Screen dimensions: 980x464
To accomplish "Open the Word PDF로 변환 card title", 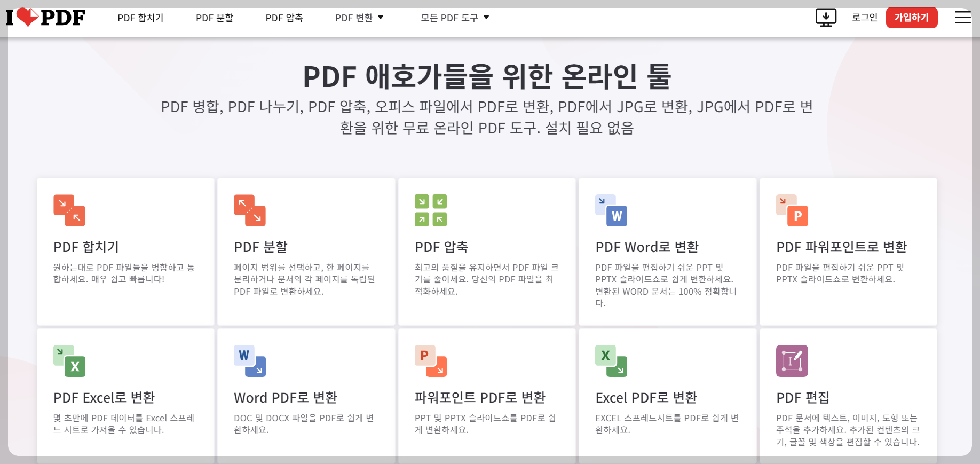I will (x=286, y=398).
